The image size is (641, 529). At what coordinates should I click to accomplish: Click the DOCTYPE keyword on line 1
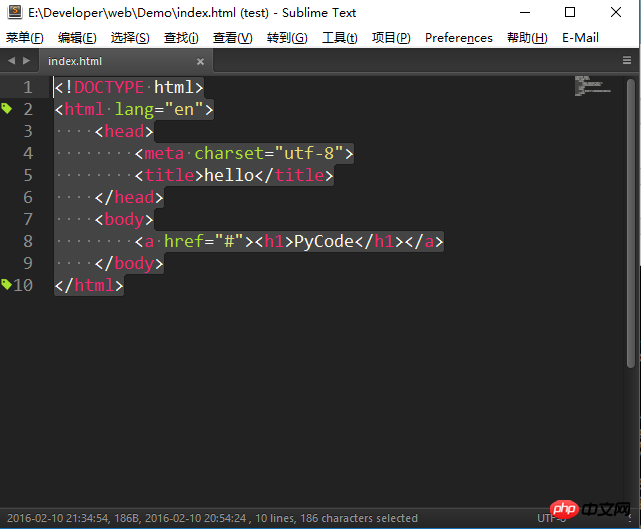(109, 87)
